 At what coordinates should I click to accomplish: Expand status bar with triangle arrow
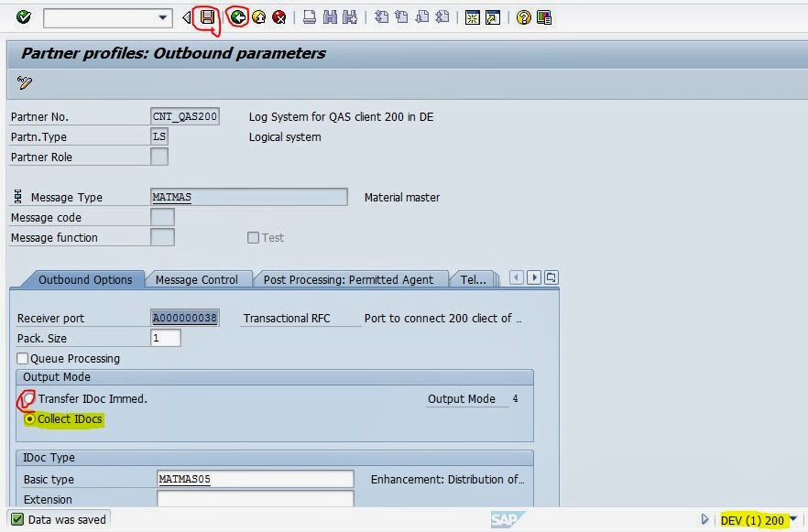(x=705, y=519)
